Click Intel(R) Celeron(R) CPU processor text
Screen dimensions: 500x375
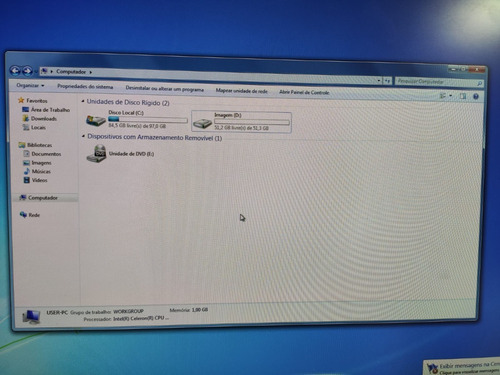pos(141,318)
